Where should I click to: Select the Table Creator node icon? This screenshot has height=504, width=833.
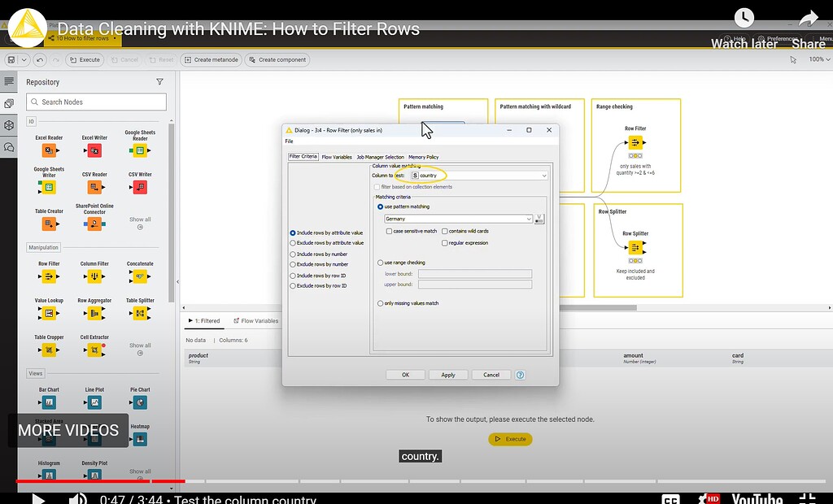pos(48,223)
